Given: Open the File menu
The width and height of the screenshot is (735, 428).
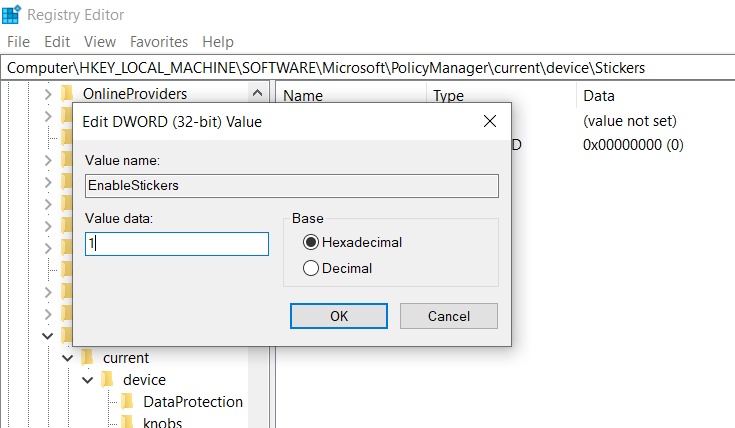Looking at the screenshot, I should tap(19, 42).
